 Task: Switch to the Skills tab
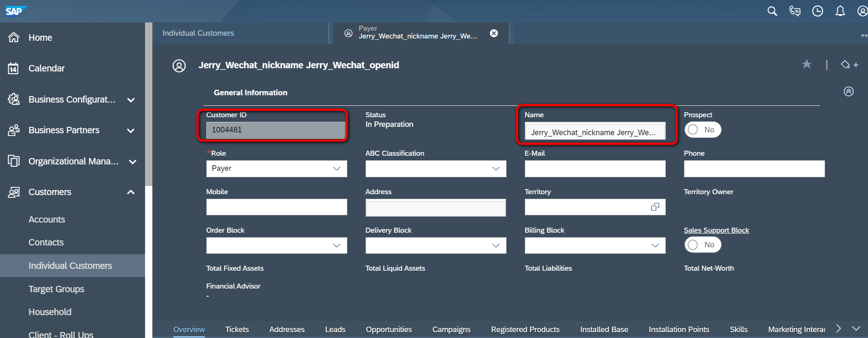coord(739,329)
